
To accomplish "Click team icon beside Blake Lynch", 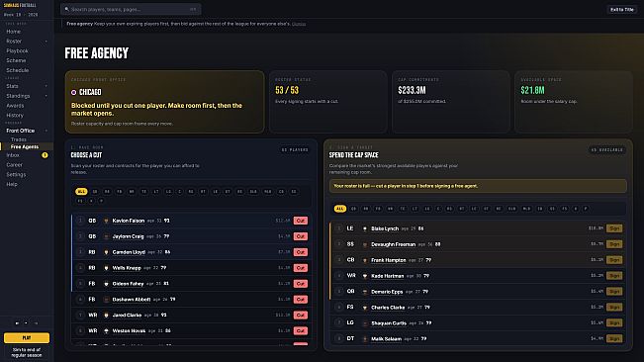I will click(365, 228).
